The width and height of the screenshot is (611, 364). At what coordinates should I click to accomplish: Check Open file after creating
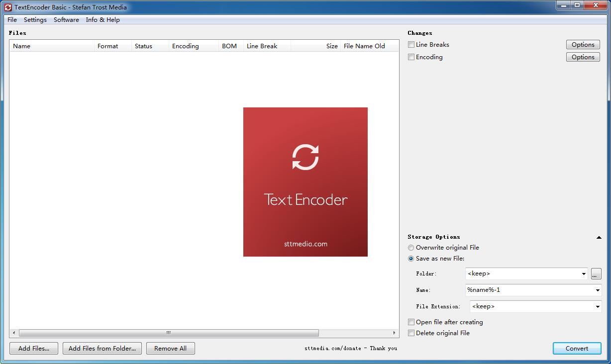coord(411,322)
